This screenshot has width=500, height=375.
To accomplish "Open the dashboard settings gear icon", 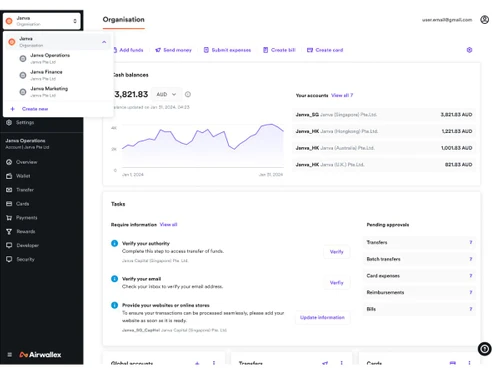I will pyautogui.click(x=469, y=50).
